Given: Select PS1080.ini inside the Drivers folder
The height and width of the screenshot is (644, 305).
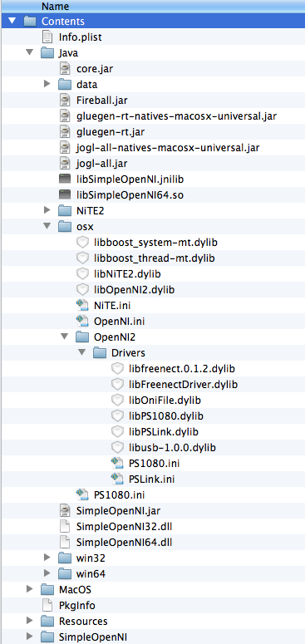Looking at the screenshot, I should 154,464.
